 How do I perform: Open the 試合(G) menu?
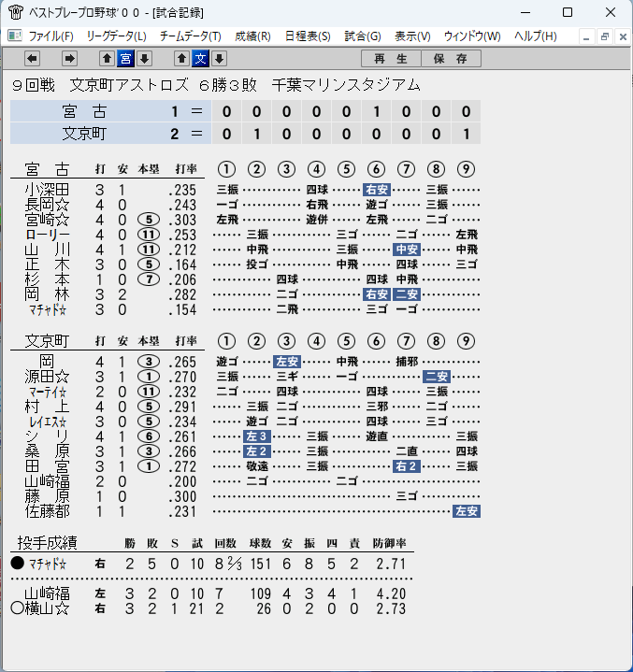pyautogui.click(x=363, y=36)
